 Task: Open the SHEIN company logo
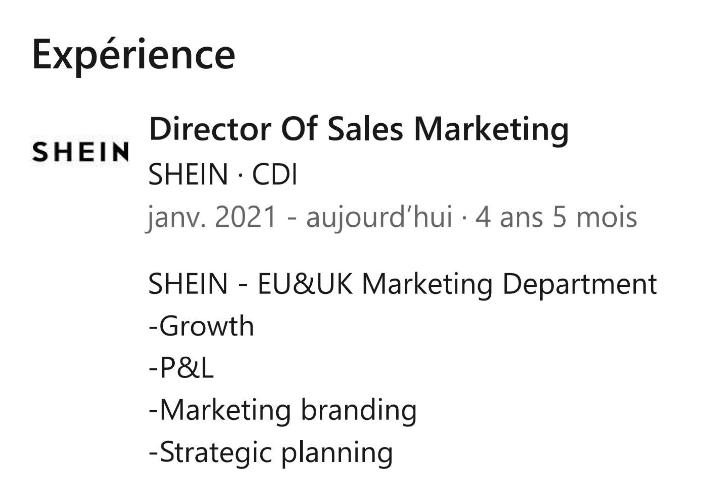point(80,152)
